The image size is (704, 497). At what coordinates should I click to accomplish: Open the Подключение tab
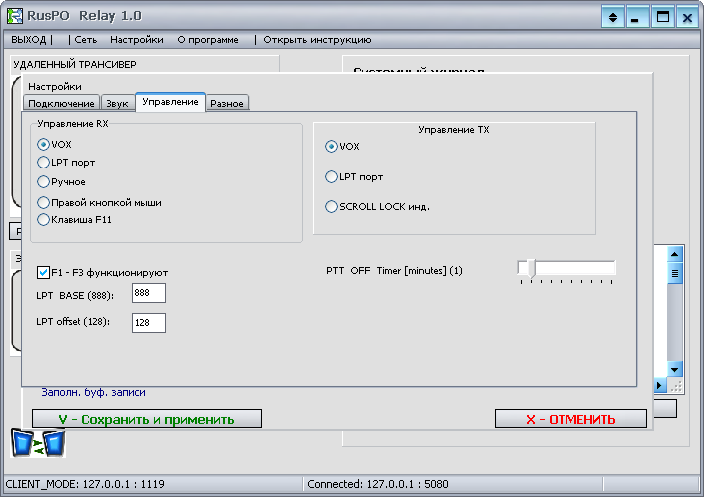(x=61, y=103)
